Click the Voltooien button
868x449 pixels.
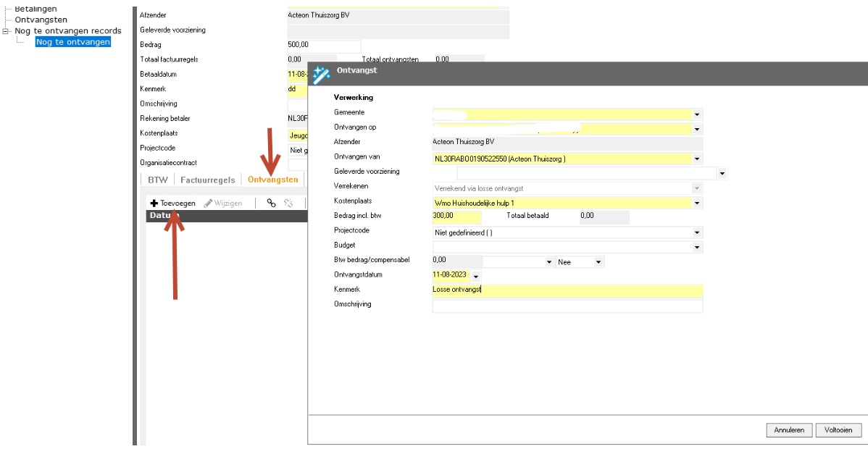point(838,430)
